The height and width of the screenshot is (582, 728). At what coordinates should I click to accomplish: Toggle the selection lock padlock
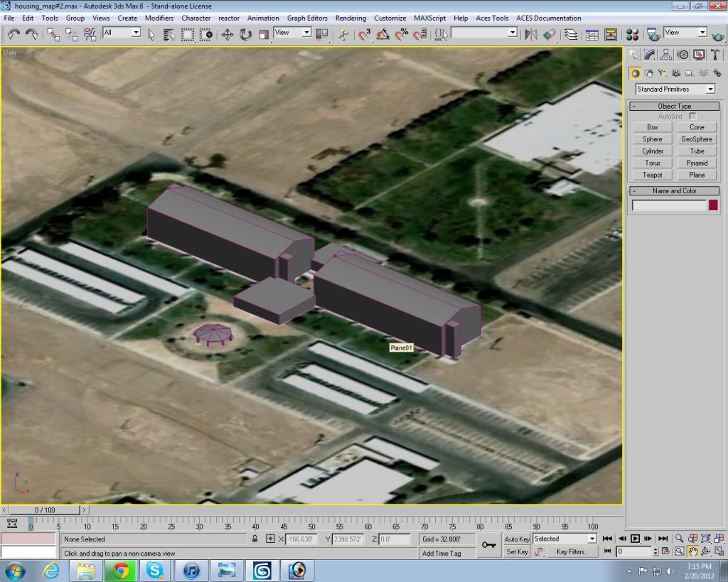[x=255, y=539]
